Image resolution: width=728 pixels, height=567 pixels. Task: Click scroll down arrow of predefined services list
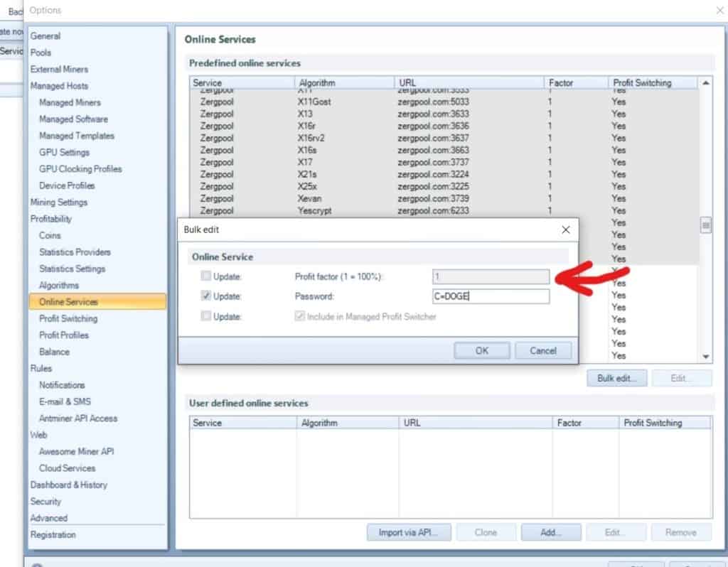(706, 357)
